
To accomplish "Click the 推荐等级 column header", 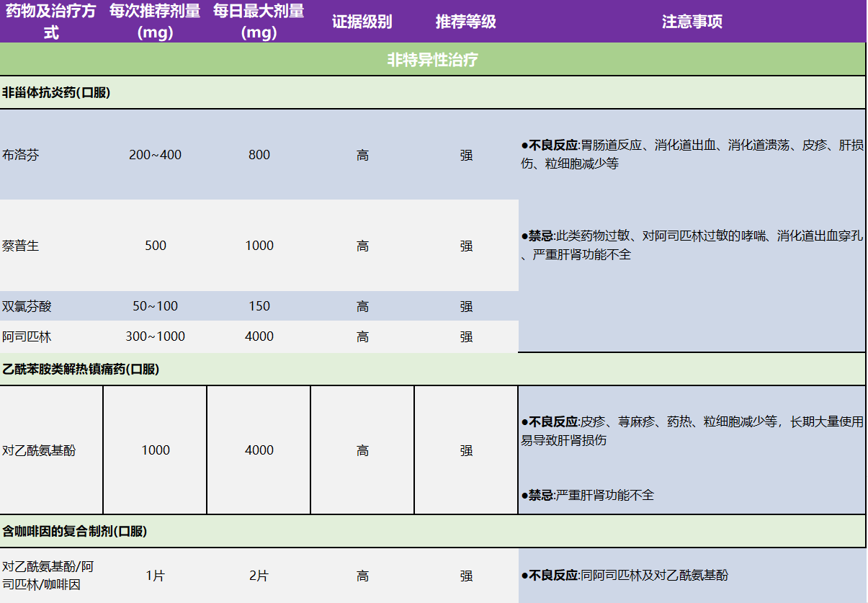I will click(x=466, y=22).
